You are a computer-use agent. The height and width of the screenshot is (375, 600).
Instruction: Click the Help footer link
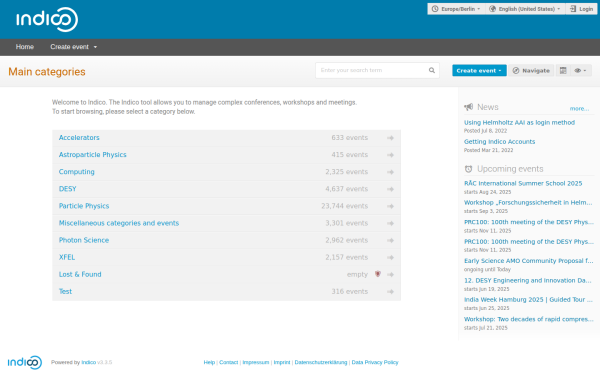point(209,362)
